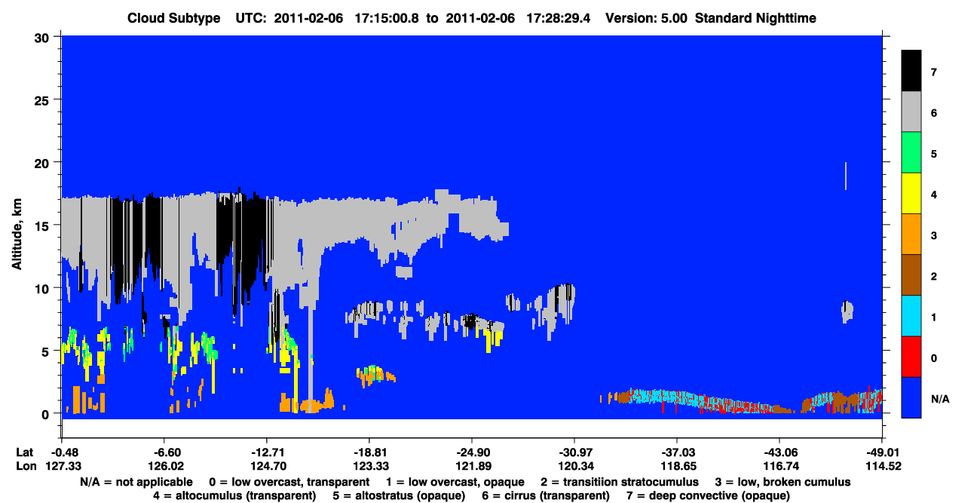Click 'Standard Nighttime' in the title
This screenshot has width=980, height=503.
pos(756,18)
